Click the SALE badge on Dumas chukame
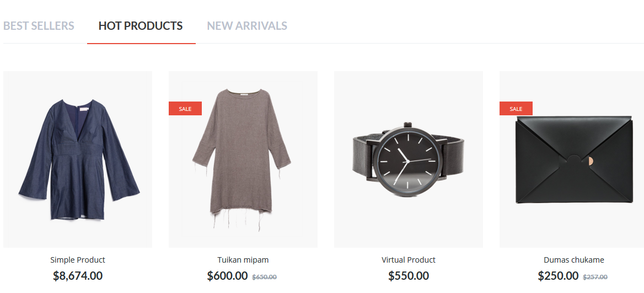This screenshot has height=293, width=644. pos(516,109)
